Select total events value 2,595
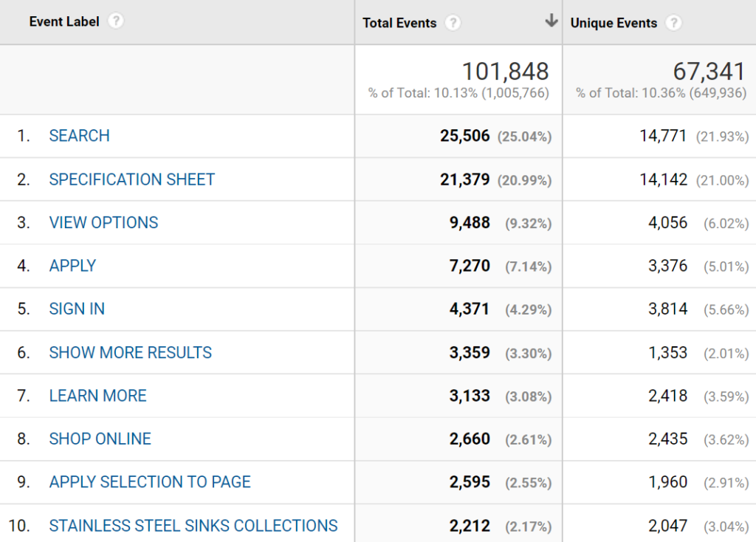 click(470, 482)
